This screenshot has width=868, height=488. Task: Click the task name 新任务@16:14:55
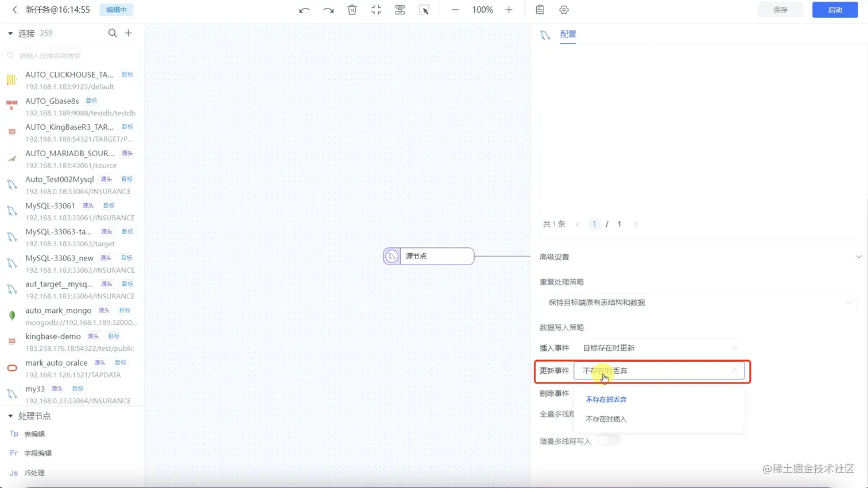coord(58,10)
